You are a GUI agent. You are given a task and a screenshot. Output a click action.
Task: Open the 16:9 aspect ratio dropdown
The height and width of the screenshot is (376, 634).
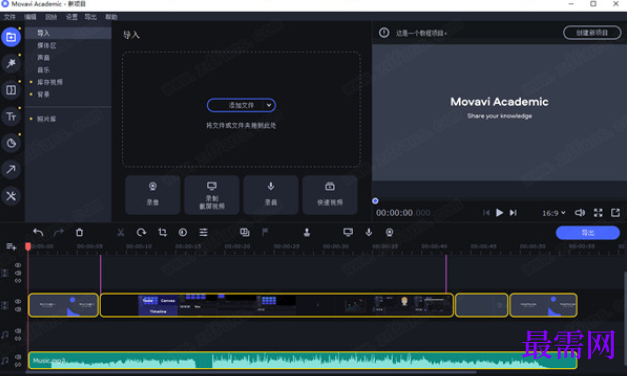554,213
